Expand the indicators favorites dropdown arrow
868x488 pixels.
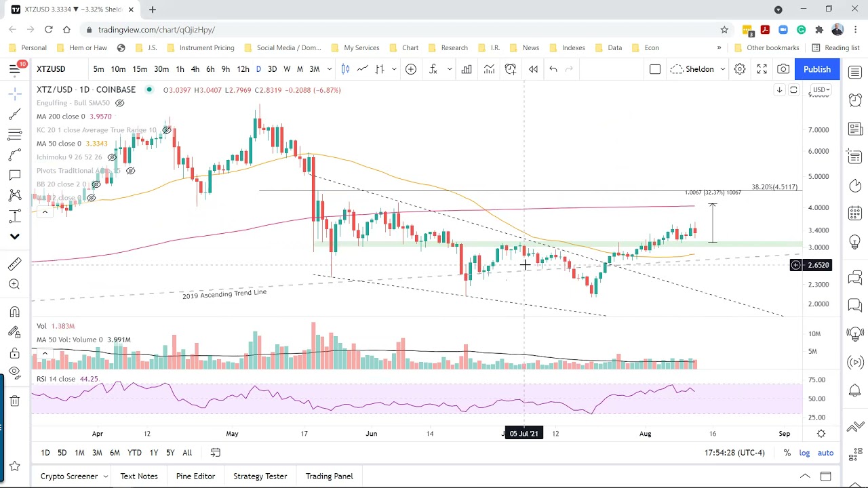tap(449, 69)
